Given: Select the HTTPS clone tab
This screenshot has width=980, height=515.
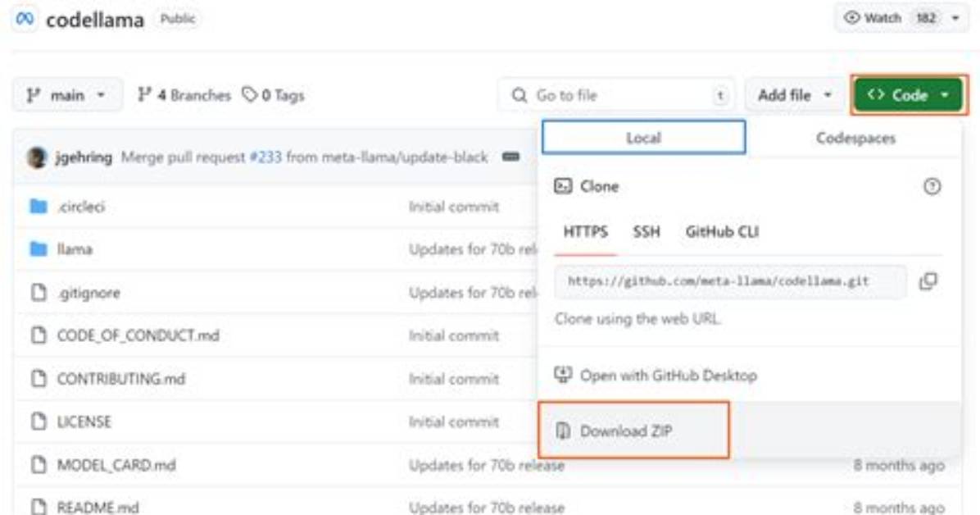Looking at the screenshot, I should tap(586, 232).
